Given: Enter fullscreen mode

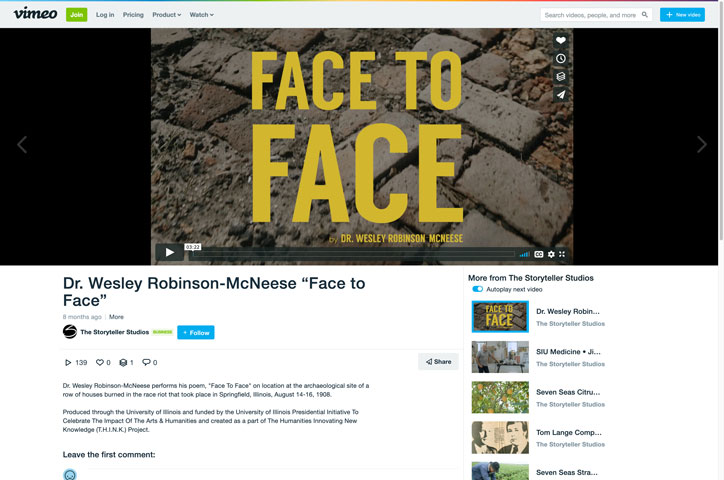Looking at the screenshot, I should point(562,254).
